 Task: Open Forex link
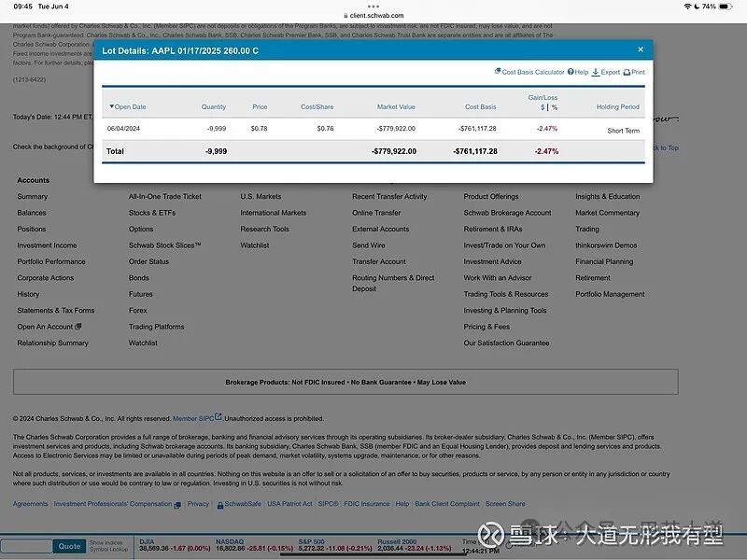(137, 310)
